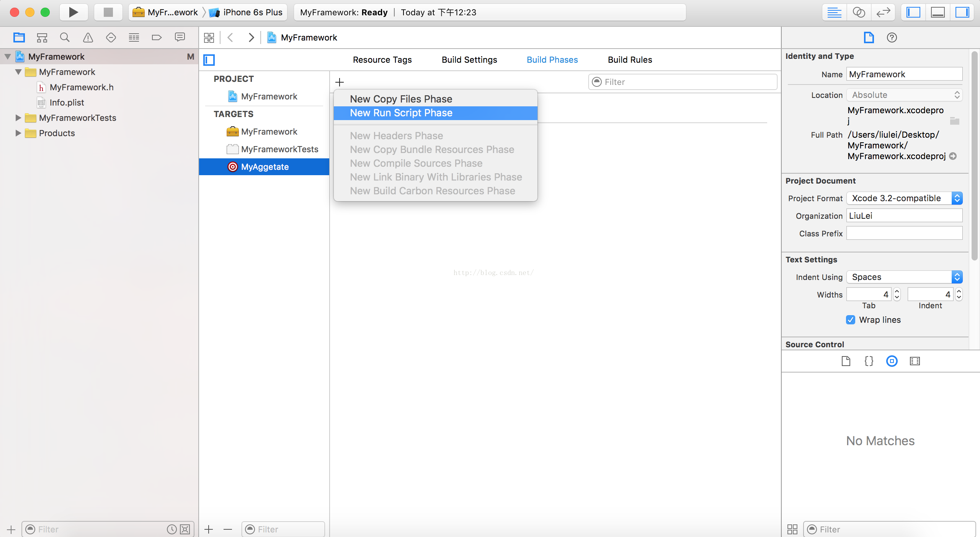This screenshot has height=537, width=980.
Task: Select the Version editor button
Action: (x=883, y=12)
